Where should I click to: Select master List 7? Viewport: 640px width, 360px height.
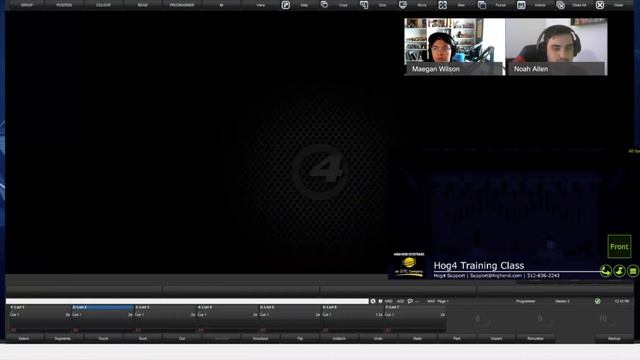tap(415, 319)
